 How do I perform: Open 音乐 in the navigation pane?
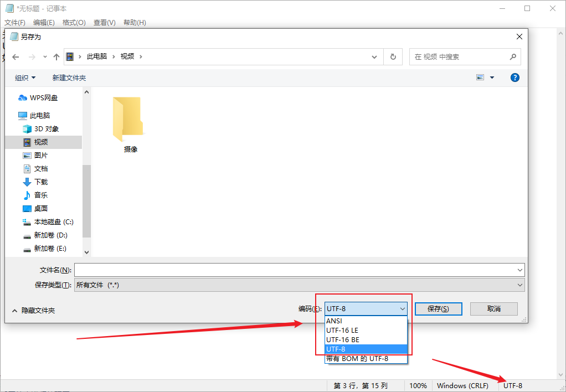[35, 195]
